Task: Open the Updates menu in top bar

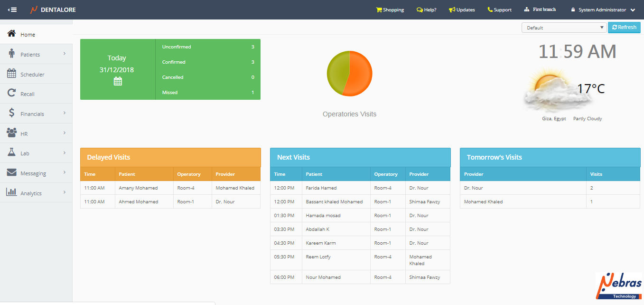Action: (x=462, y=10)
